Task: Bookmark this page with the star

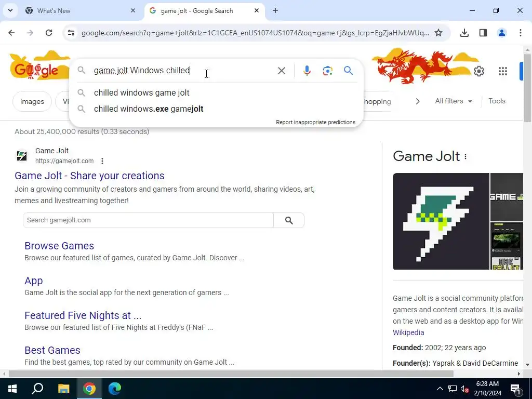Action: click(438, 33)
